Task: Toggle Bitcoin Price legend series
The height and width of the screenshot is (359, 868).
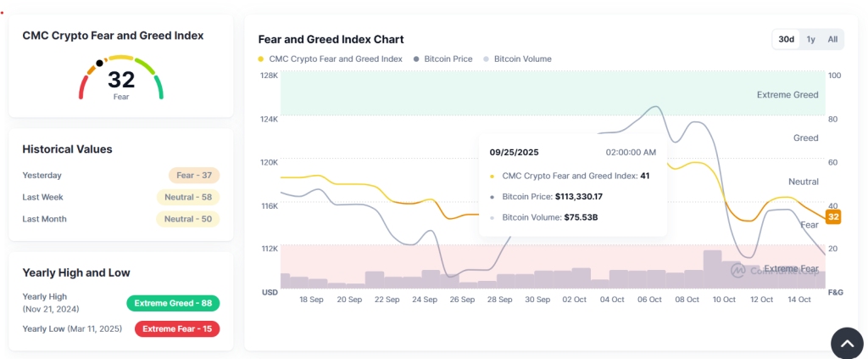Action: click(442, 59)
